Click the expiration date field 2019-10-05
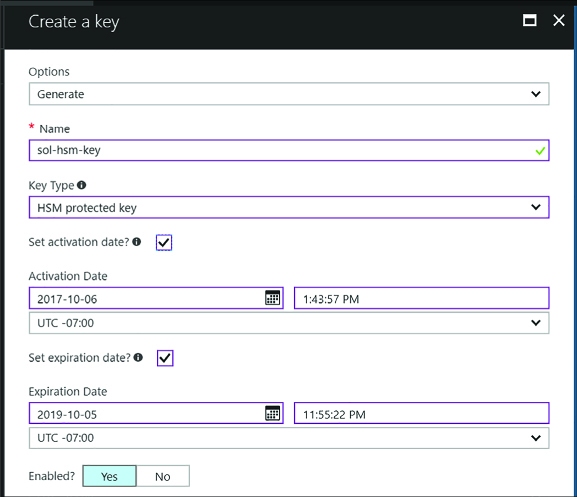 coord(156,413)
